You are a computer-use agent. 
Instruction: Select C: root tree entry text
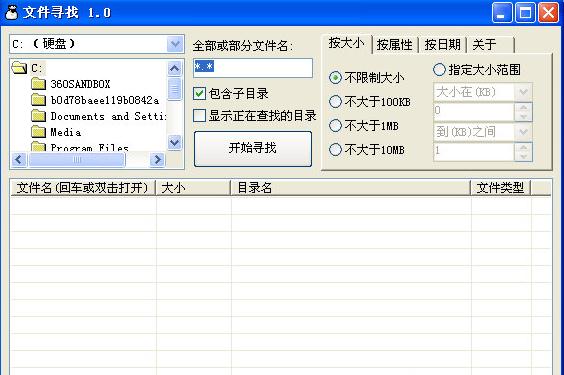click(x=37, y=68)
